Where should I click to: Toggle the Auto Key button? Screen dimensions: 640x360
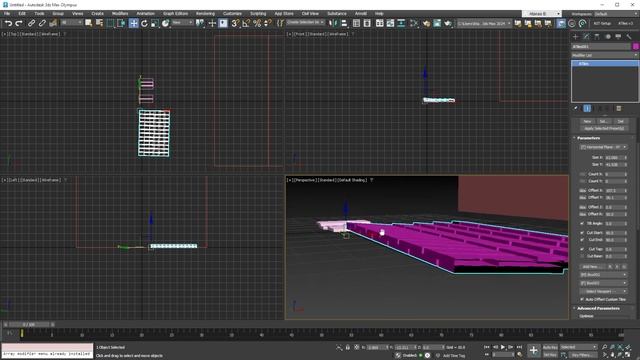(550, 347)
